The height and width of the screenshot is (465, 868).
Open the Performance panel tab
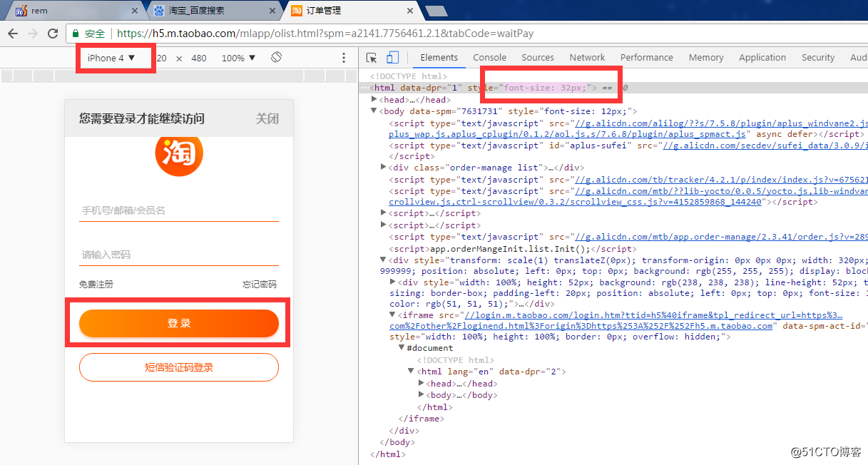click(x=646, y=58)
